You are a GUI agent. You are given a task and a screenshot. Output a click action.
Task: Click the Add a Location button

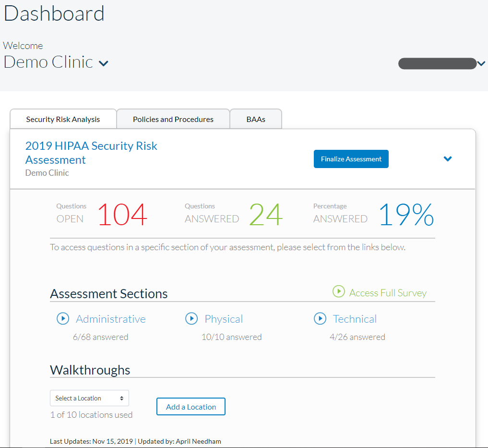[191, 407]
